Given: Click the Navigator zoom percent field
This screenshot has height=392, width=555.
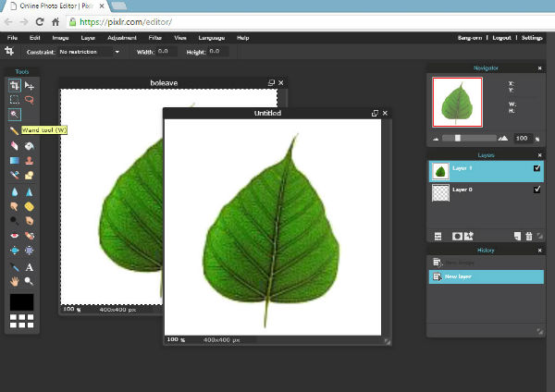Looking at the screenshot, I should click(x=524, y=139).
